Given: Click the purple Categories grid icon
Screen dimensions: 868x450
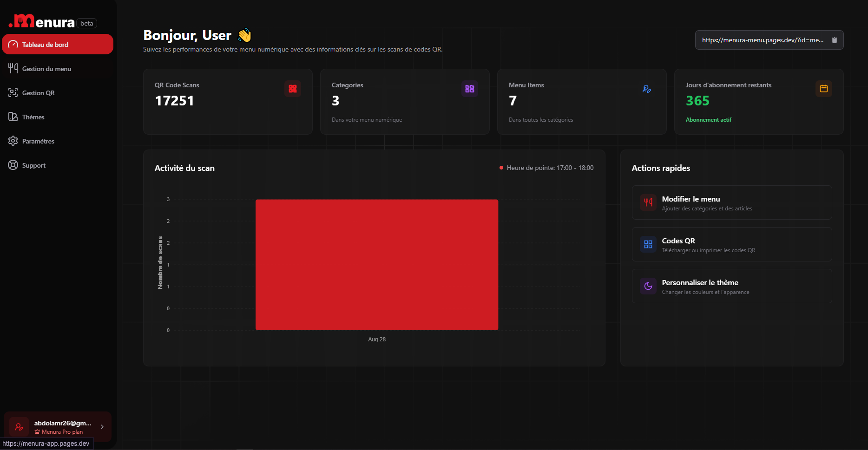Looking at the screenshot, I should [x=470, y=89].
